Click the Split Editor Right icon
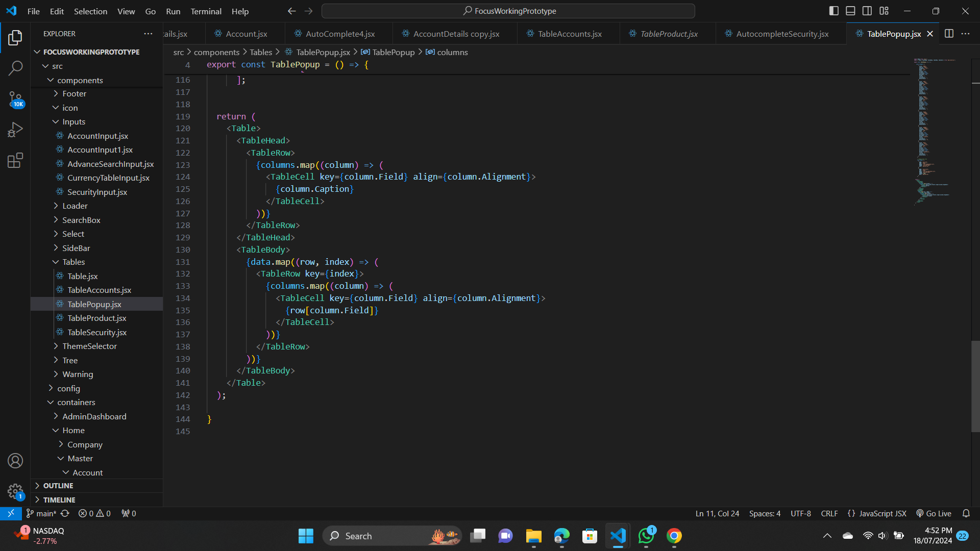This screenshot has width=980, height=551. coord(949,34)
